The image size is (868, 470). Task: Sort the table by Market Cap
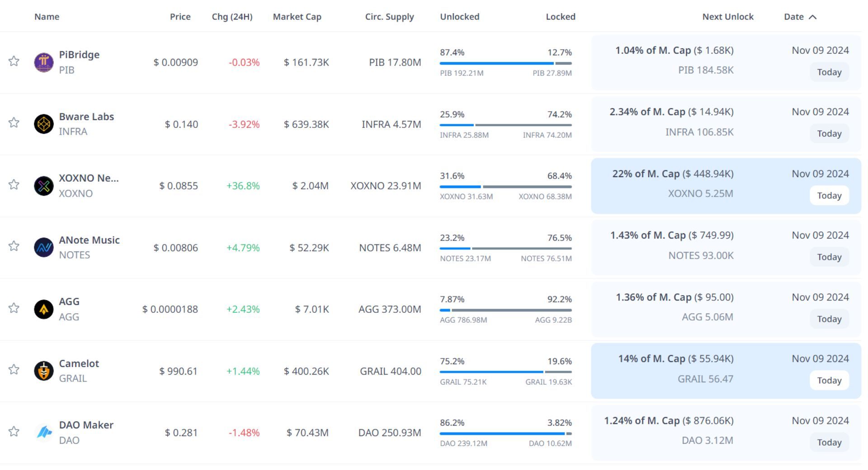tap(297, 17)
